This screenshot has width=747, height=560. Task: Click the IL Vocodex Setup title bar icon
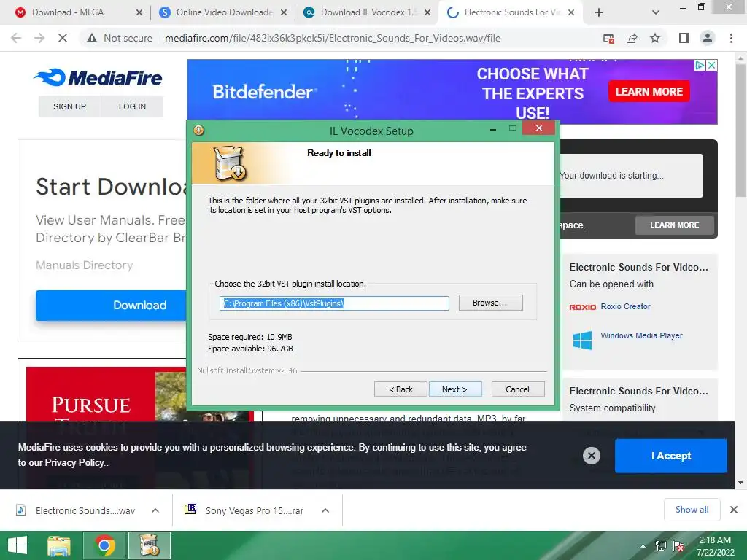click(x=198, y=130)
